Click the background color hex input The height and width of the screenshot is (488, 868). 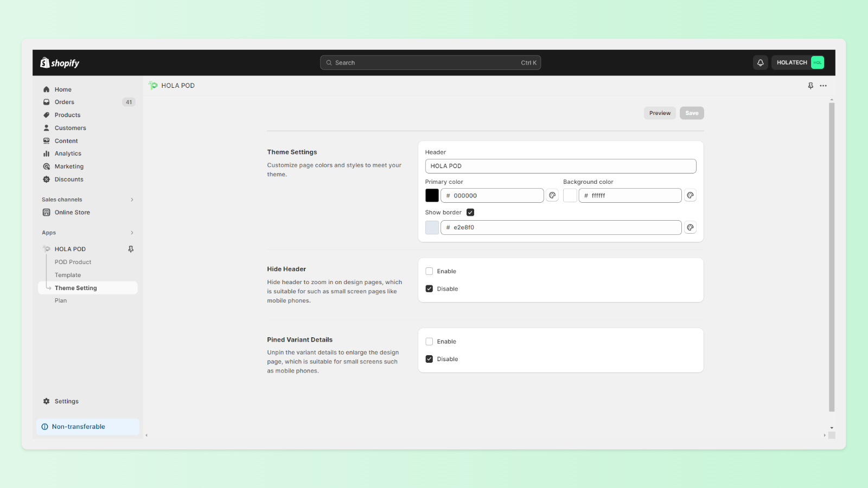coord(630,195)
